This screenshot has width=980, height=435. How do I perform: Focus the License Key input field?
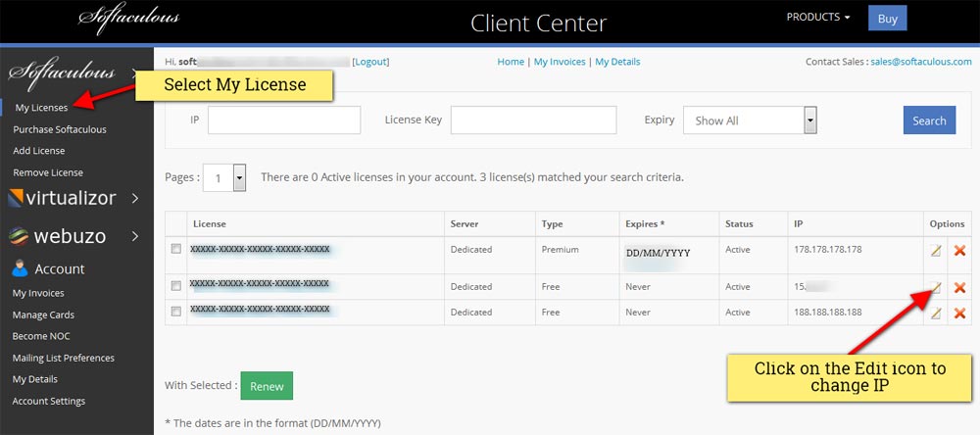coord(533,120)
